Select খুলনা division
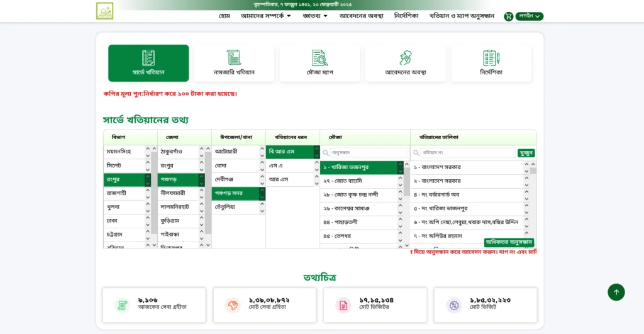Image resolution: width=644 pixels, height=334 pixels. coord(127,207)
